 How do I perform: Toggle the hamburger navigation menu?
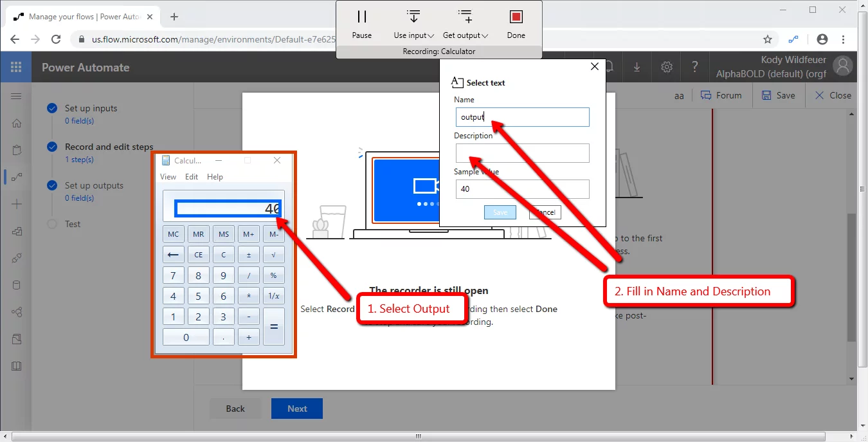(16, 96)
